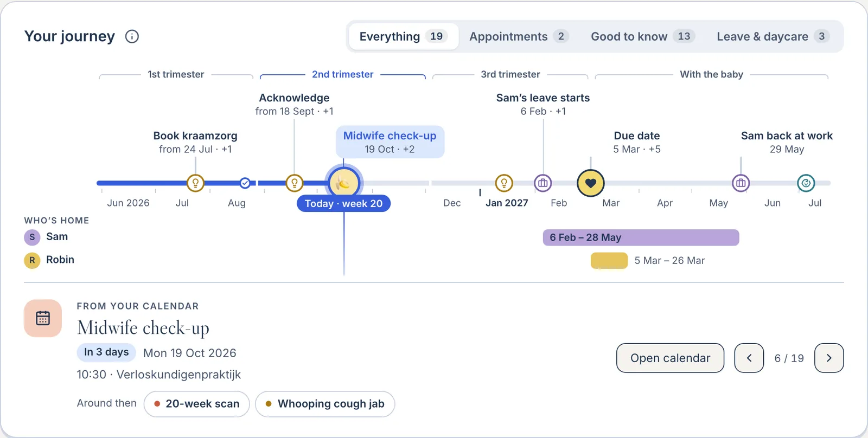868x438 pixels.
Task: Select the Sam back at work label
Action: coord(787,142)
